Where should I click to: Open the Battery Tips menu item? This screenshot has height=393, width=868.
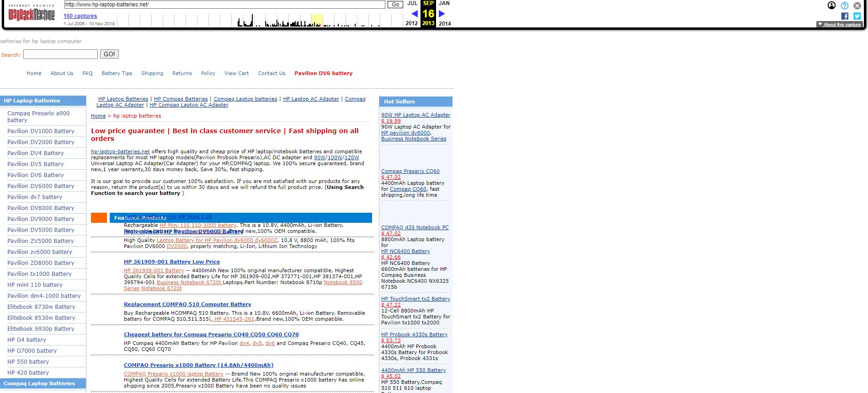point(117,73)
